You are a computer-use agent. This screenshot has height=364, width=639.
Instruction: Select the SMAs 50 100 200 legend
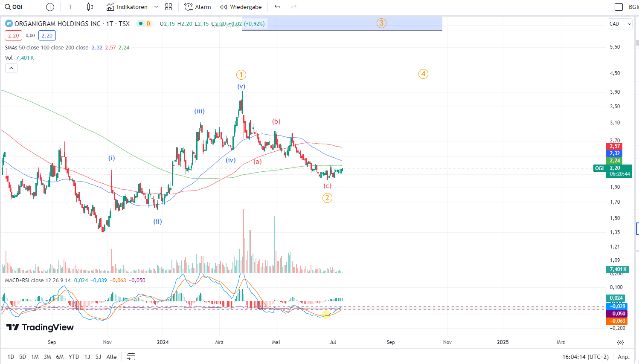(47, 48)
